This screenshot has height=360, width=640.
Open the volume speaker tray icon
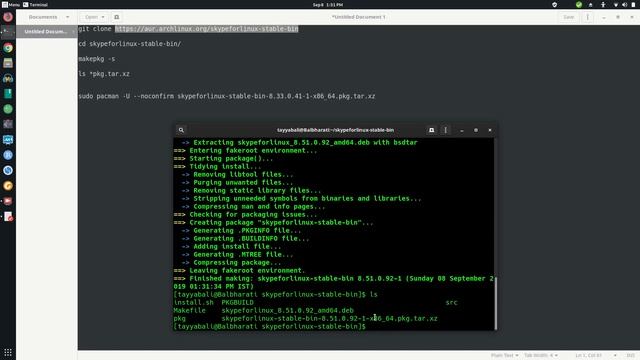(x=624, y=4)
